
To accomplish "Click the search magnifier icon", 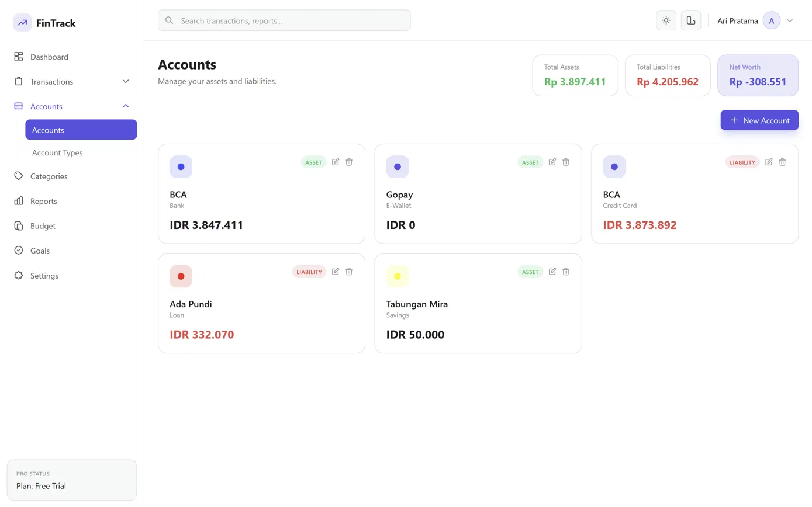I will pos(170,20).
